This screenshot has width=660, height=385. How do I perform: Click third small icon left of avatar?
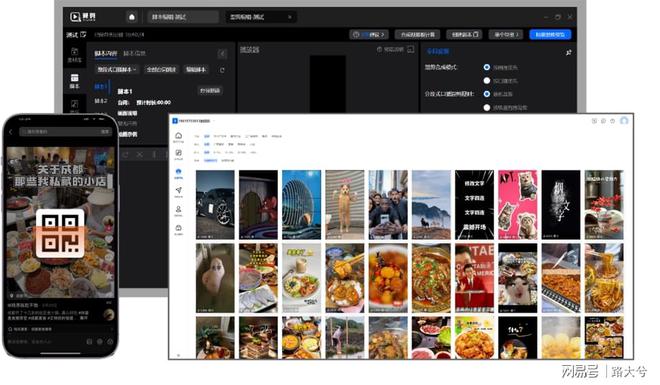tap(612, 121)
